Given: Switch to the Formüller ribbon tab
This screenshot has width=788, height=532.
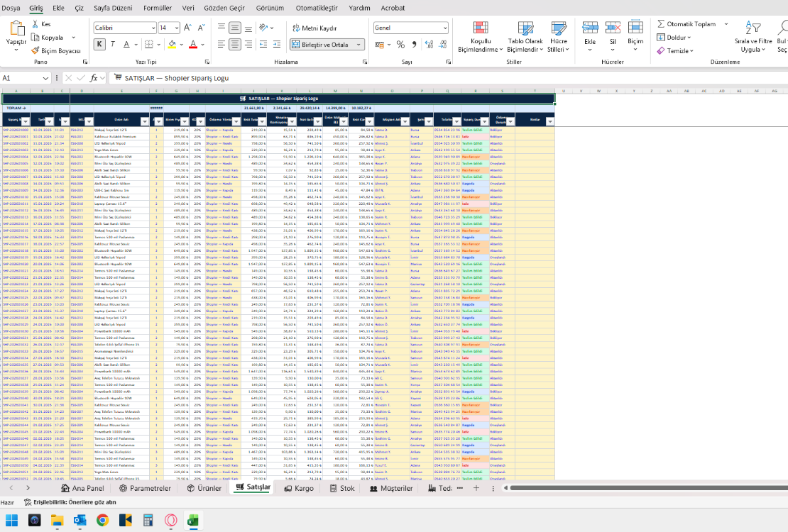Looking at the screenshot, I should click(x=158, y=8).
